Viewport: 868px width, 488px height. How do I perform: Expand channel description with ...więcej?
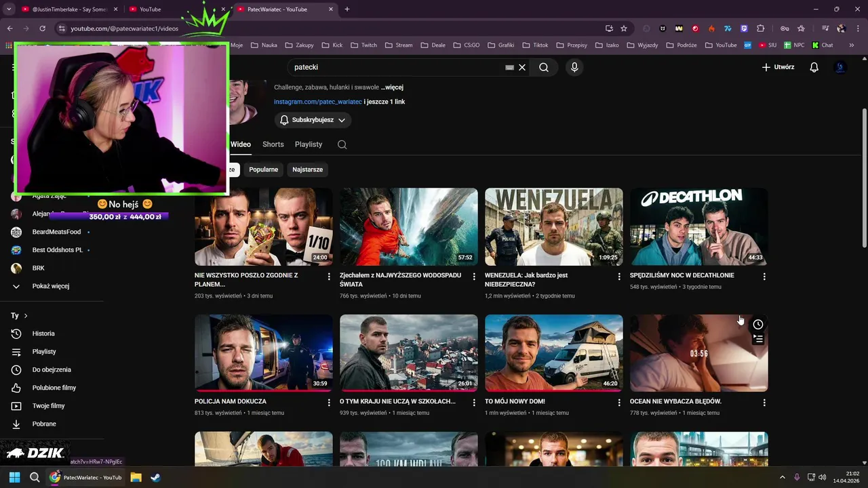pyautogui.click(x=392, y=87)
